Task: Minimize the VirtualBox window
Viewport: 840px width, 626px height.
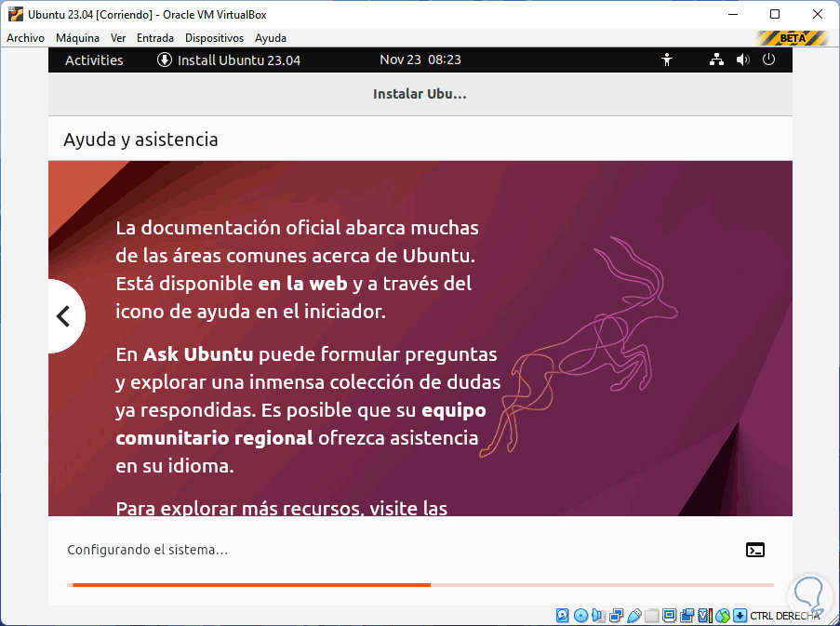Action: [x=733, y=15]
